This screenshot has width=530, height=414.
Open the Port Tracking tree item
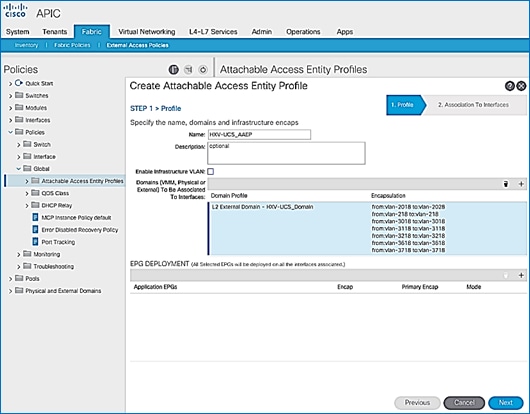click(58, 242)
